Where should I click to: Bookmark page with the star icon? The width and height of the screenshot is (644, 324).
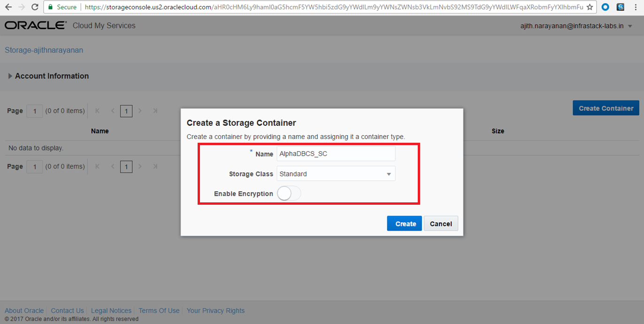pyautogui.click(x=590, y=7)
